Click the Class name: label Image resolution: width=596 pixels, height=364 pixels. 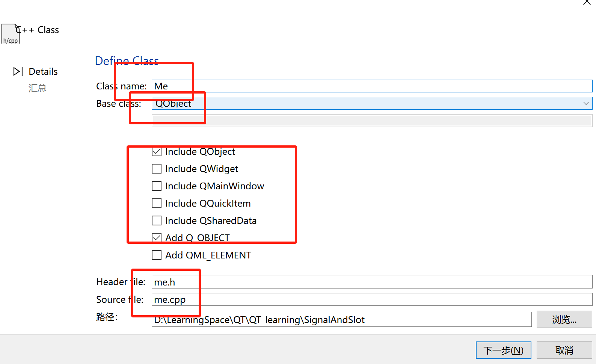(121, 86)
